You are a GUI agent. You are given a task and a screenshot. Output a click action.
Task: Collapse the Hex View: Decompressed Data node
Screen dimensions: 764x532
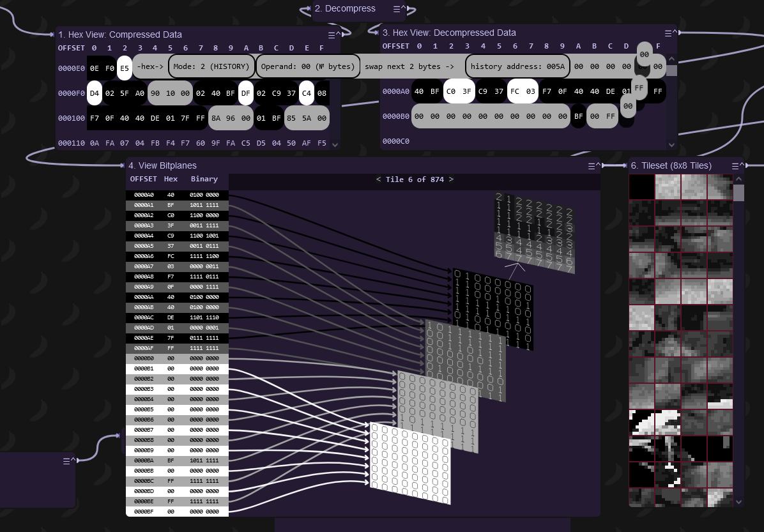click(673, 33)
